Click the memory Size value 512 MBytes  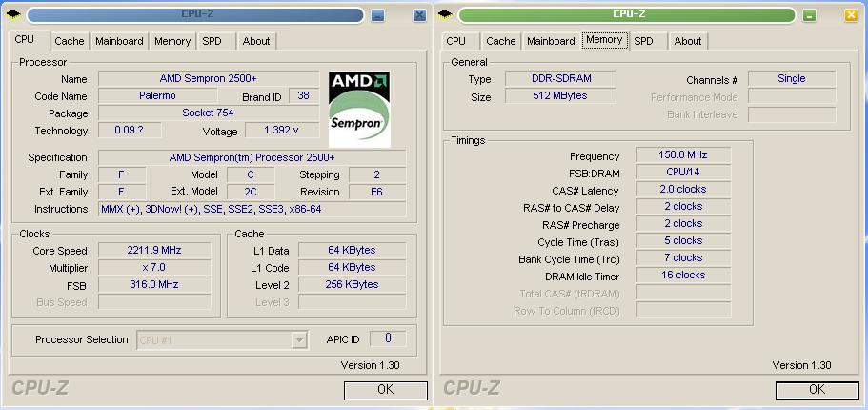coord(561,95)
